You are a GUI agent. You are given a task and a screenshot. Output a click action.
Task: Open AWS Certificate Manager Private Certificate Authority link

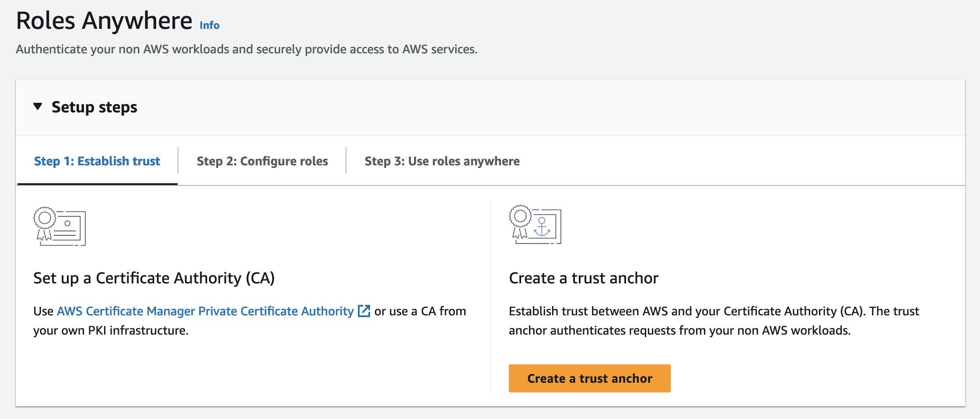pyautogui.click(x=205, y=311)
